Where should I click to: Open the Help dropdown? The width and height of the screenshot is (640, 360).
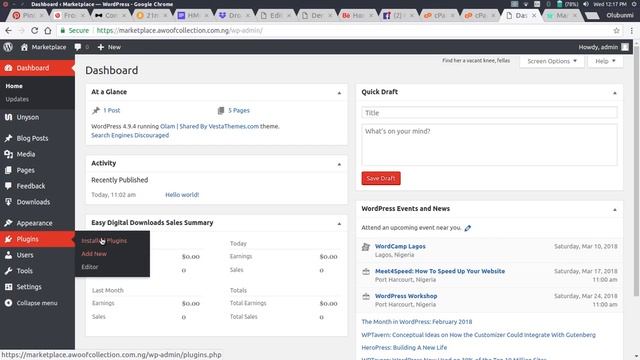click(x=605, y=61)
